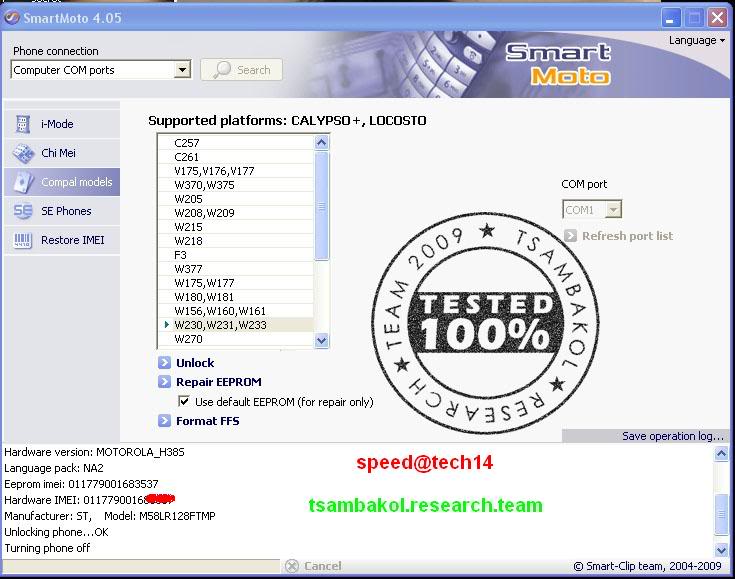Viewport: 735px width, 579px height.
Task: Click the Chi Mei sidebar icon
Action: tap(22, 153)
